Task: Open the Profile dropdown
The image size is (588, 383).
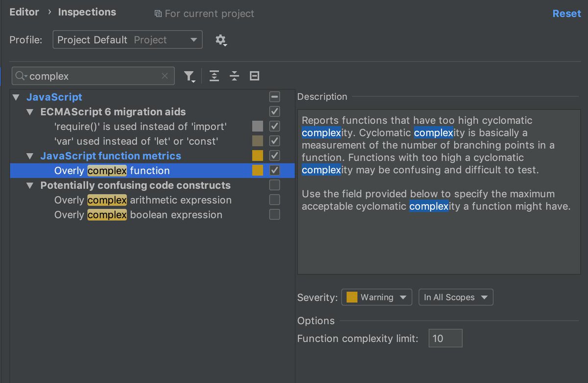Action: pos(127,40)
